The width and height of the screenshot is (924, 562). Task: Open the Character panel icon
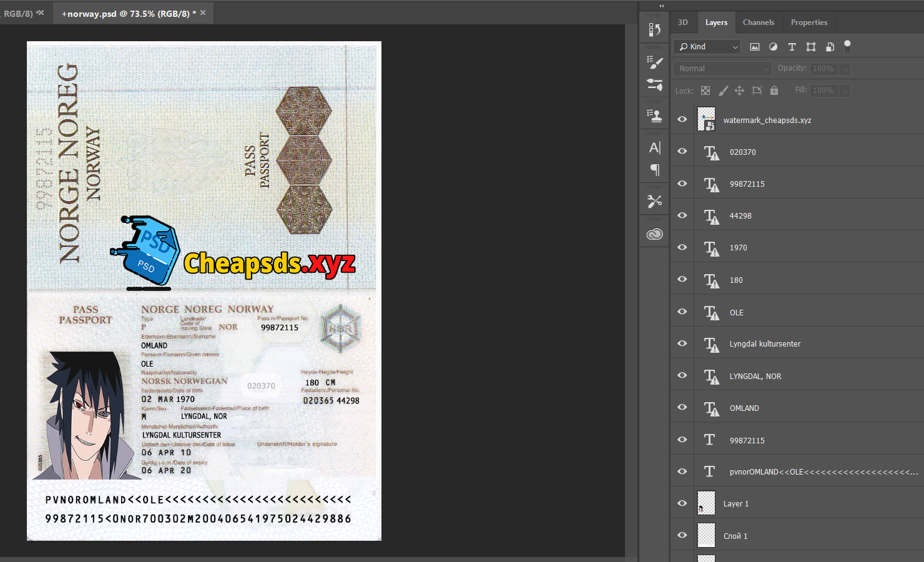pos(654,148)
